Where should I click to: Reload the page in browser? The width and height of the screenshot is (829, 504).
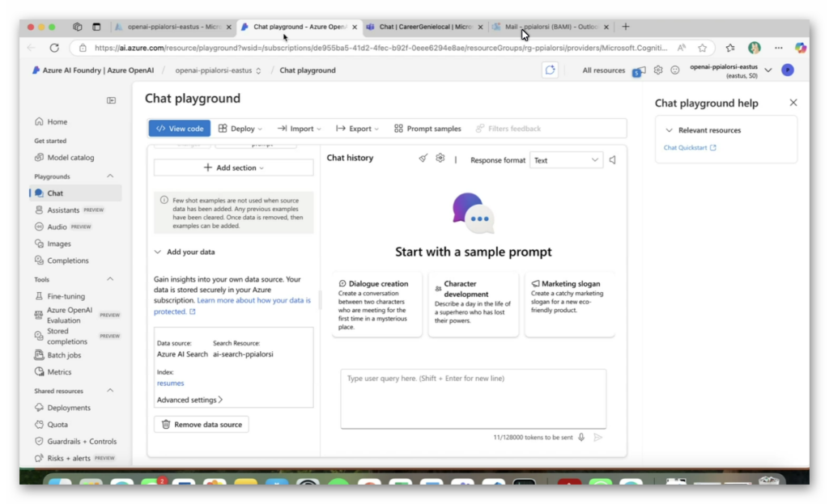54,48
